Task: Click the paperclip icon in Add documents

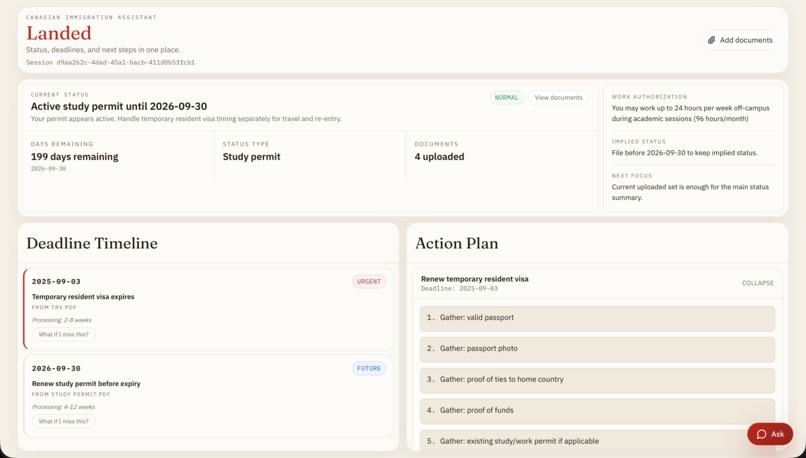Action: click(711, 40)
